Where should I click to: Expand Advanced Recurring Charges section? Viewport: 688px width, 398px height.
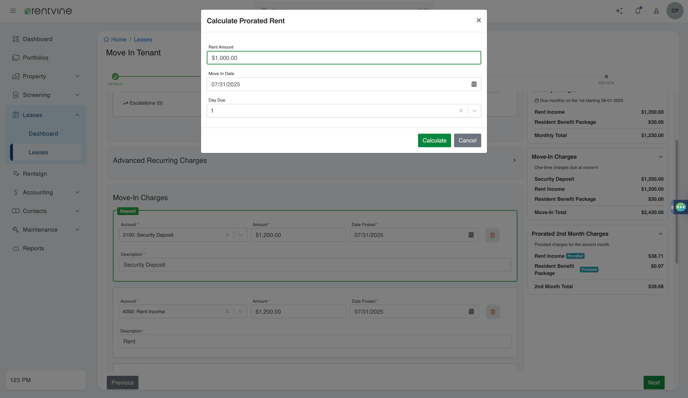(514, 161)
